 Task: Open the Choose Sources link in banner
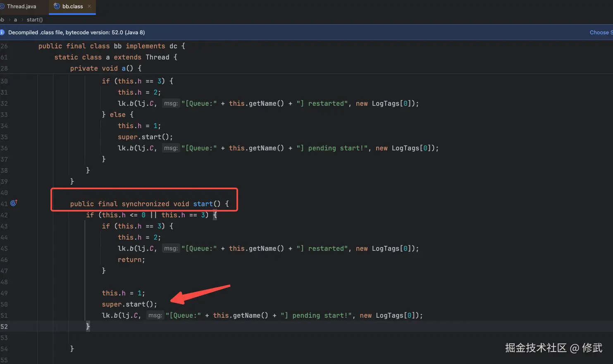(x=601, y=32)
